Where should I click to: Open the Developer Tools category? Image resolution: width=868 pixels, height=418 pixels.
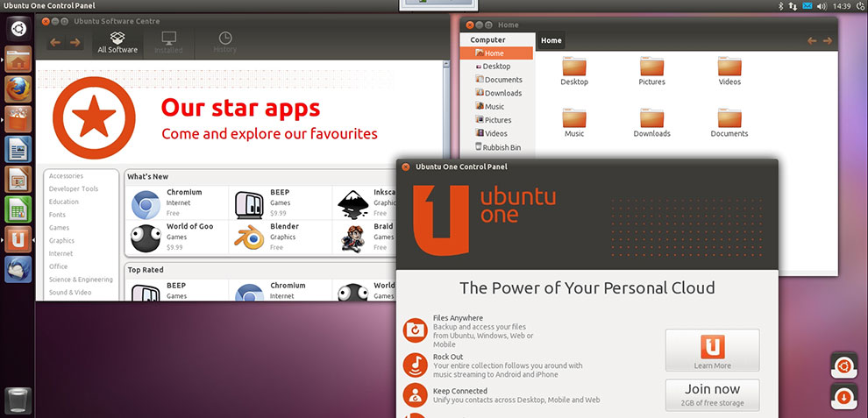[x=73, y=188]
